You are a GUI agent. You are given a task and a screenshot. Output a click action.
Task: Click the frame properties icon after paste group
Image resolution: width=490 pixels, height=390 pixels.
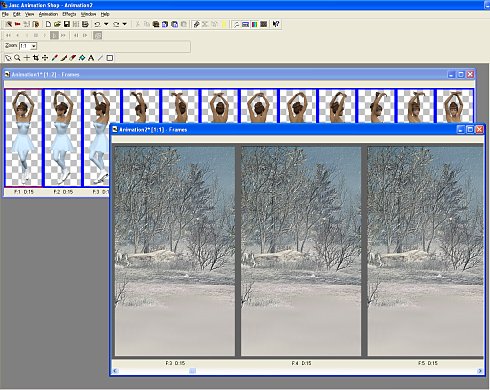tap(196, 24)
